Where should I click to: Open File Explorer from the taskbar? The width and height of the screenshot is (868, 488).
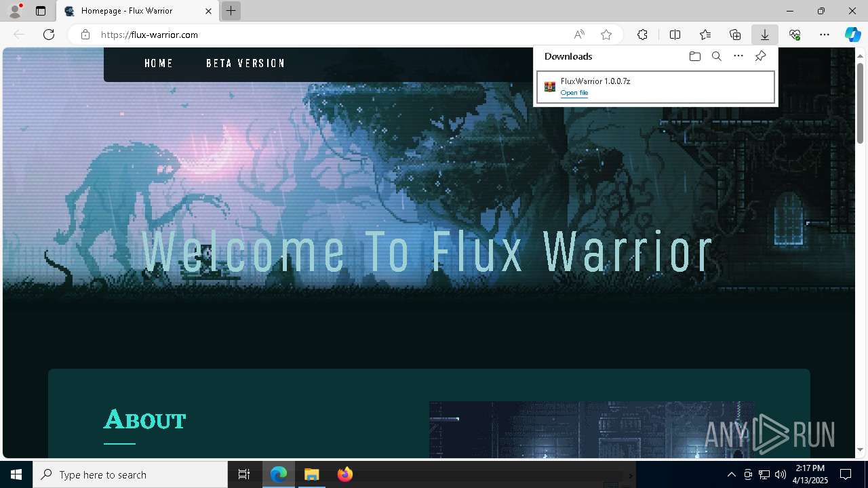311,474
